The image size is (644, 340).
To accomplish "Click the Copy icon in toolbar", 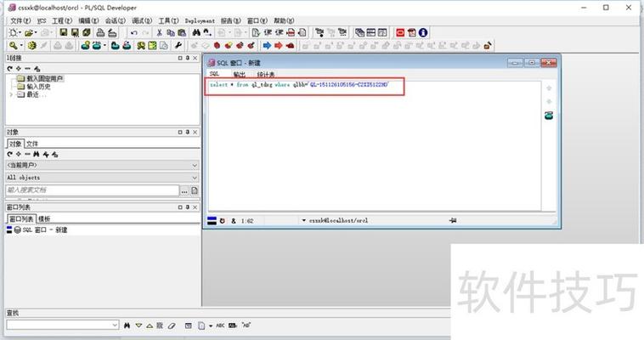I will point(171,32).
